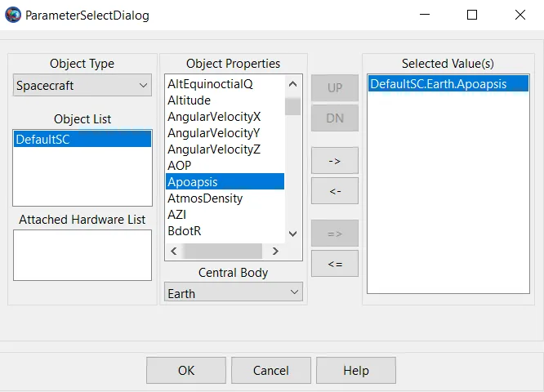
Task: Select Altitude in Object Properties
Action: point(189,100)
